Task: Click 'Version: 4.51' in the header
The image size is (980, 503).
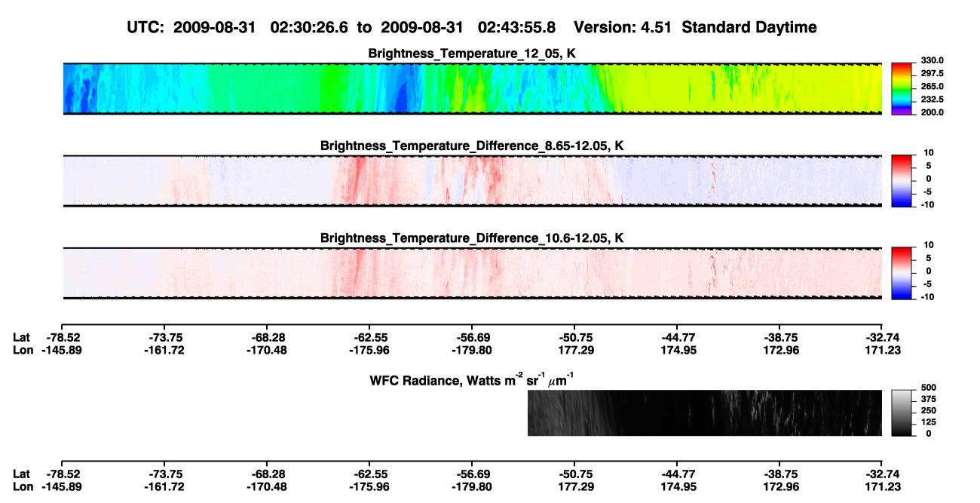Action: coord(623,28)
